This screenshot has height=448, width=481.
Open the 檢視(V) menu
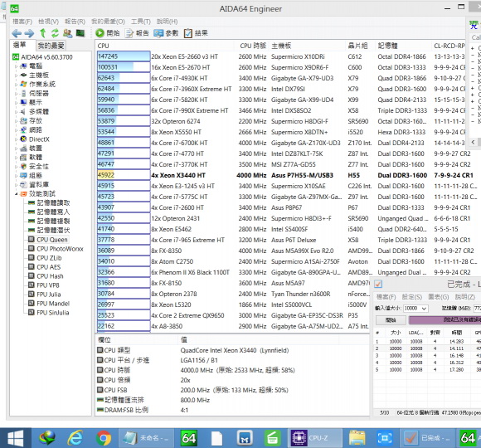48,22
